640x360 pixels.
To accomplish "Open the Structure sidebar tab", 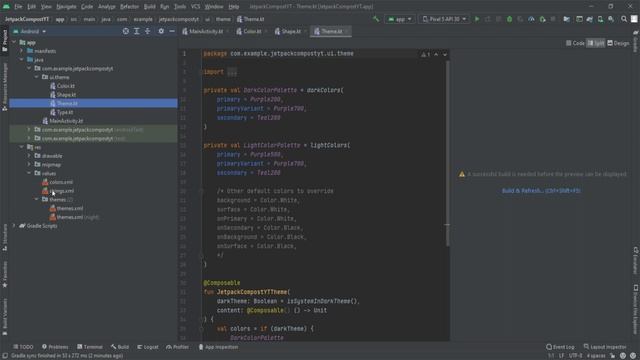I will coord(4,237).
